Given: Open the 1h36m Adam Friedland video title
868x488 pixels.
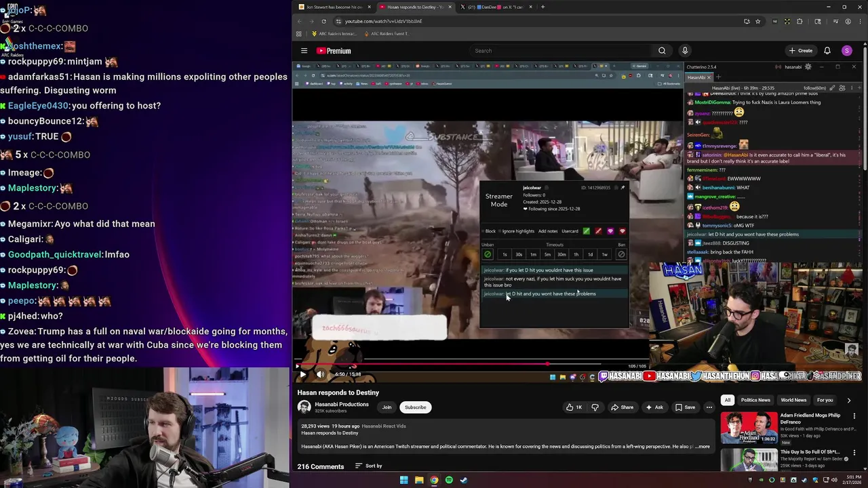Looking at the screenshot, I should (x=810, y=418).
